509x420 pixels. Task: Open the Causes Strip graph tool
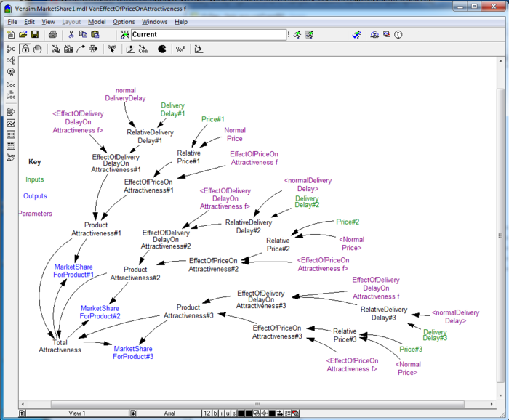click(11, 112)
